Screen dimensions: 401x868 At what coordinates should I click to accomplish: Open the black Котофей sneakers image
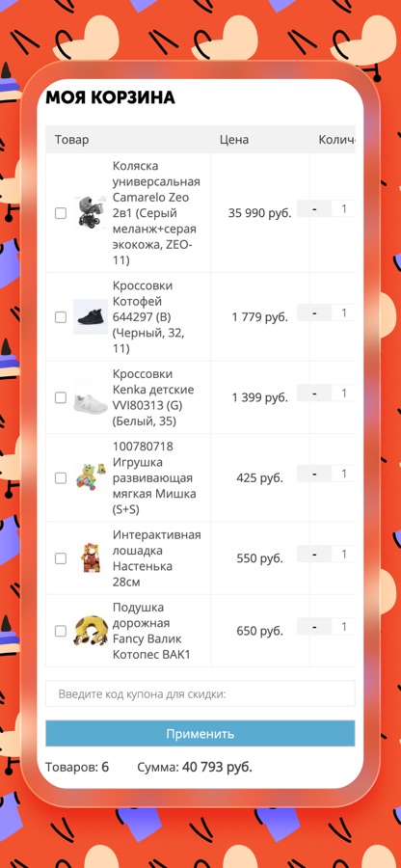pos(91,316)
